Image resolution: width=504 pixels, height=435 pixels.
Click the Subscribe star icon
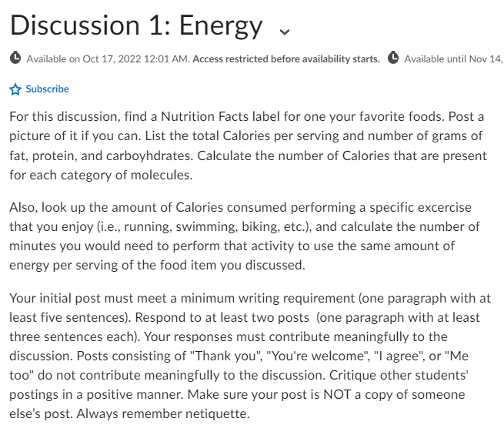[15, 89]
